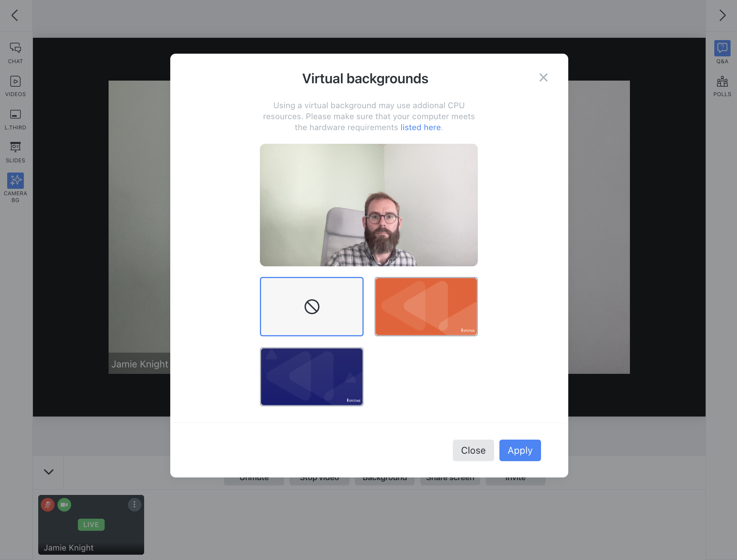This screenshot has width=737, height=560.
Task: Collapse the bottom participant tray chevron
Action: pos(49,472)
